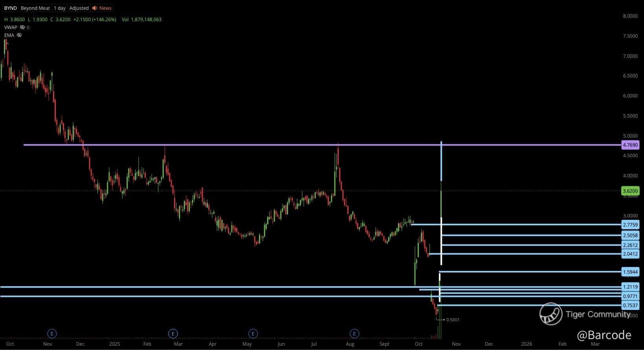Click the 5.0000 price axis tick

click(x=630, y=136)
